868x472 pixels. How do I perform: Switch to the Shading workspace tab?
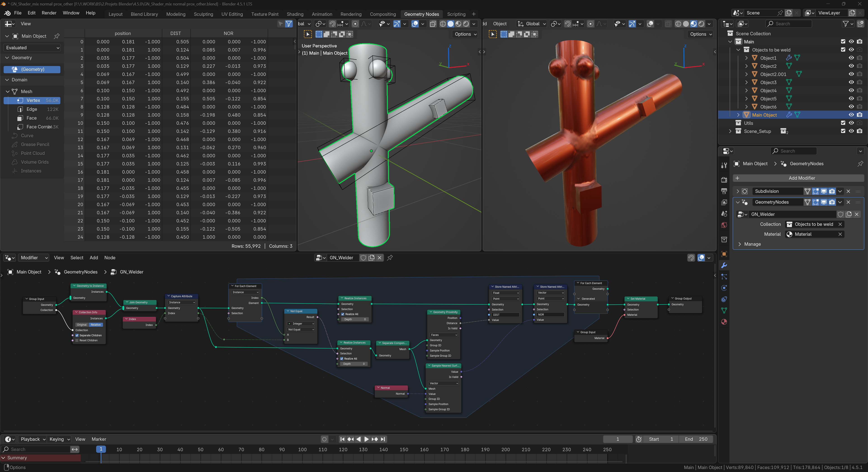(x=295, y=14)
